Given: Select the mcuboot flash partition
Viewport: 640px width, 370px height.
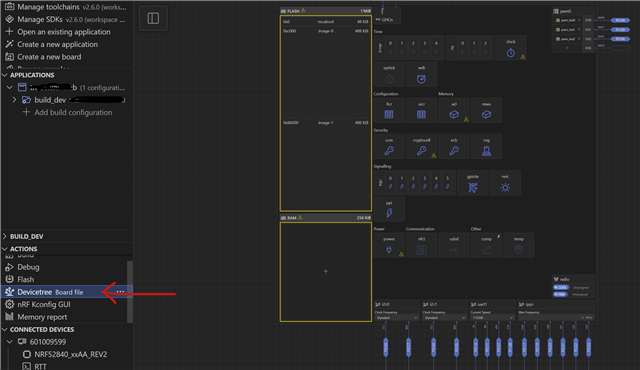Looking at the screenshot, I should tap(326, 22).
